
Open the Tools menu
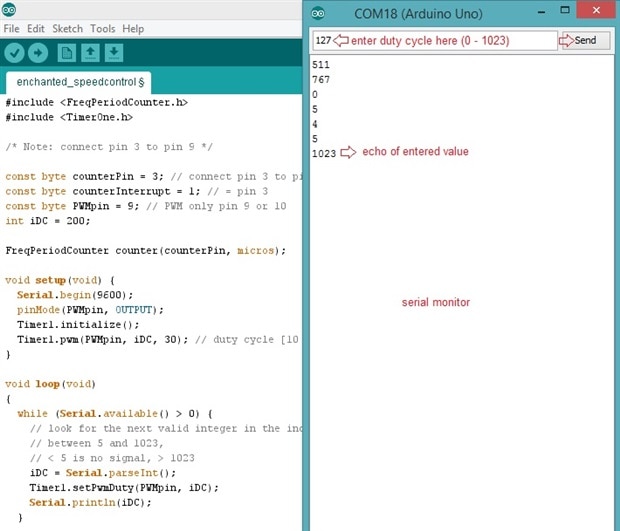pyautogui.click(x=102, y=28)
